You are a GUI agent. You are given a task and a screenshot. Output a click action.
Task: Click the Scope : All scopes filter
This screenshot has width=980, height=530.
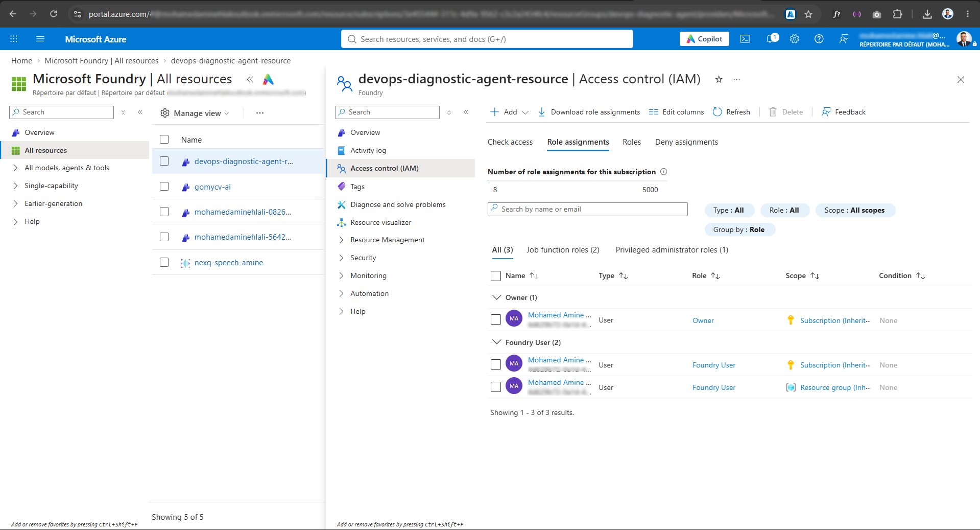coord(855,210)
